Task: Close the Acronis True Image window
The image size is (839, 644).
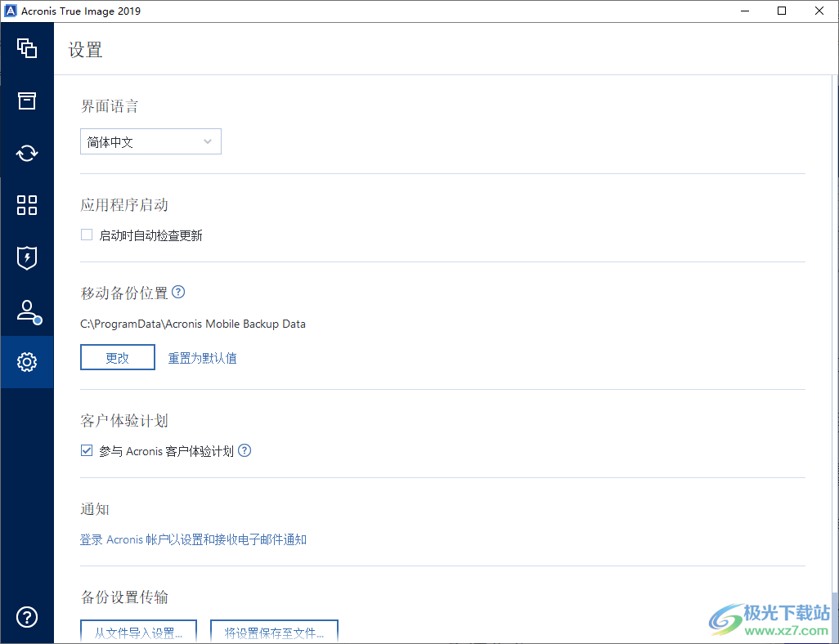Action: click(819, 11)
